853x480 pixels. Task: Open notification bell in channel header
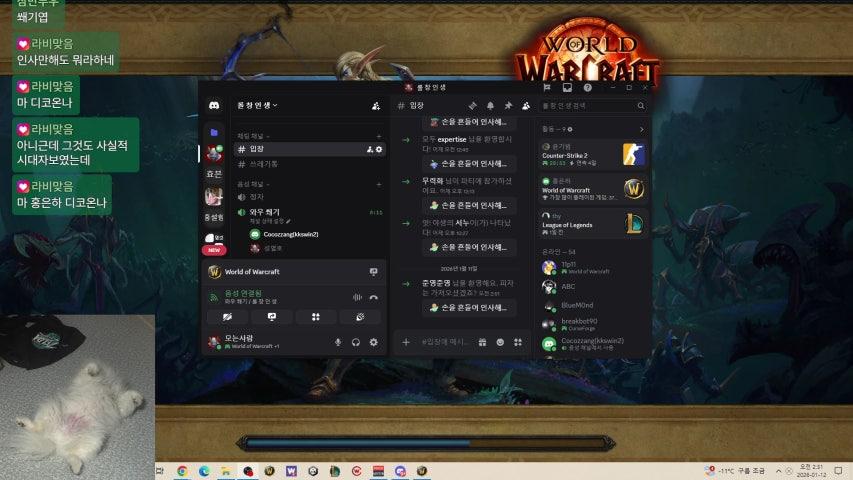(490, 106)
